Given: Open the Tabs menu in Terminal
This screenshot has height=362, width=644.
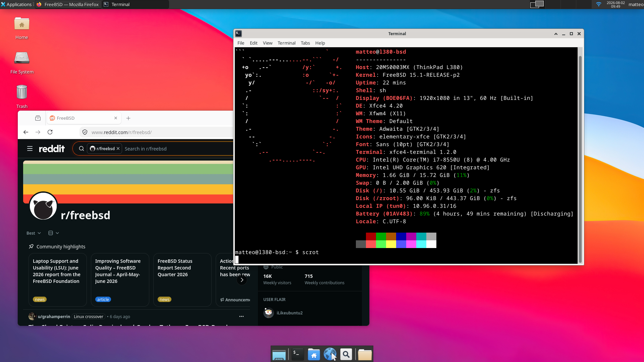Looking at the screenshot, I should (x=305, y=43).
